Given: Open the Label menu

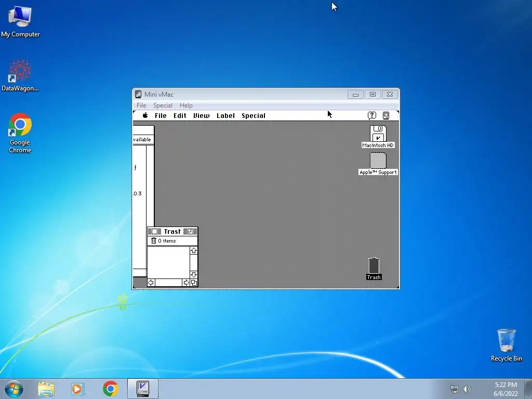Looking at the screenshot, I should [225, 116].
